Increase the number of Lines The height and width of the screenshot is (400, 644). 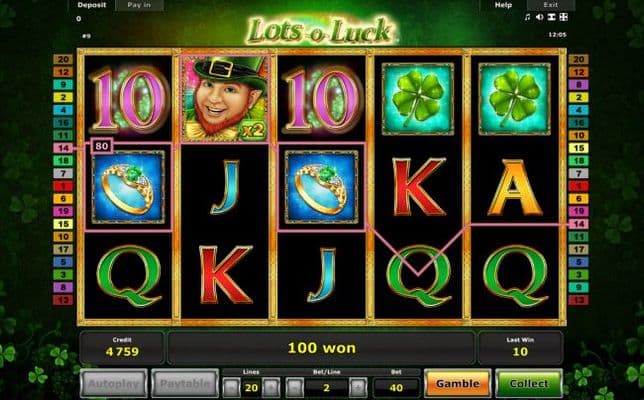pyautogui.click(x=270, y=387)
